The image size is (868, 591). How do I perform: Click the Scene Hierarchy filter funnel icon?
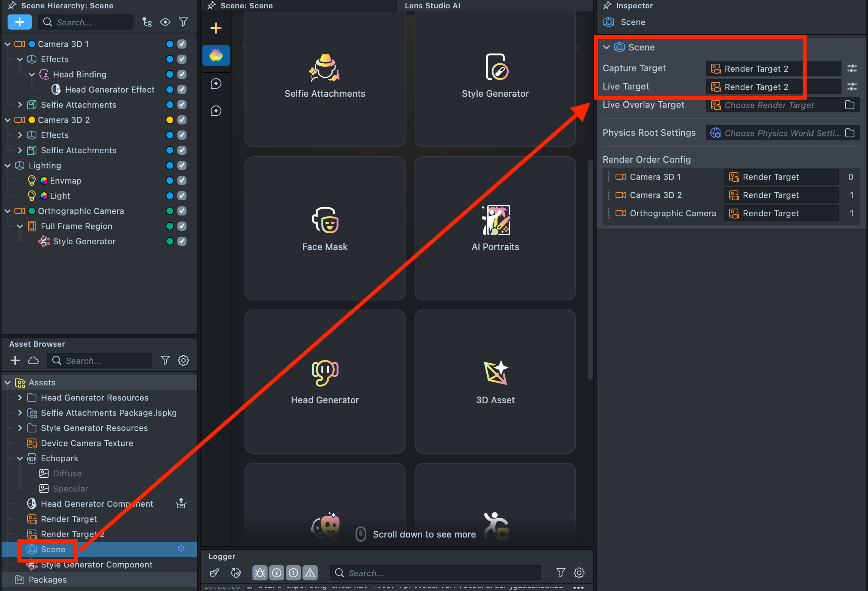(x=183, y=22)
